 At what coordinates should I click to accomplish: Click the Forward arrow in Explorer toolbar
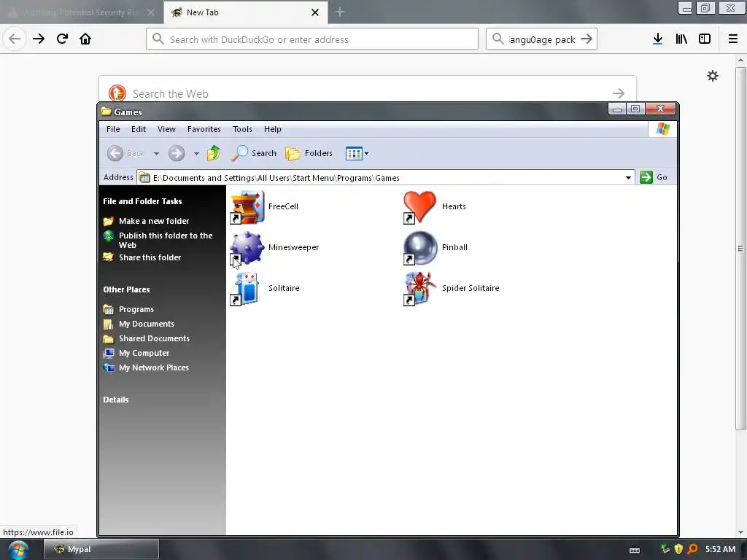pyautogui.click(x=177, y=153)
